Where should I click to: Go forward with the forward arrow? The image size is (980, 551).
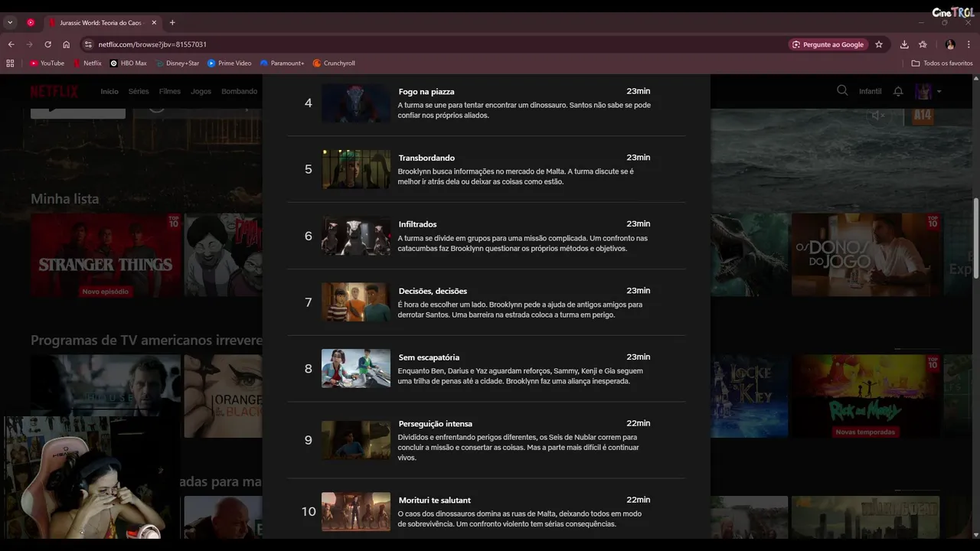[x=29, y=44]
